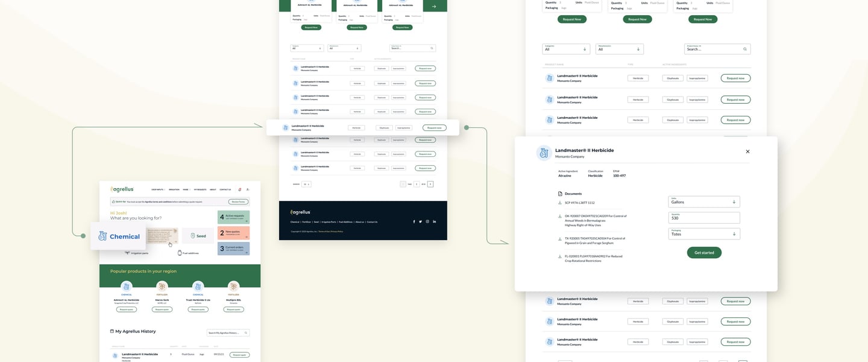The image size is (868, 362).
Task: Click the red icon beside Contact Us in homepage header
Action: 239,189
